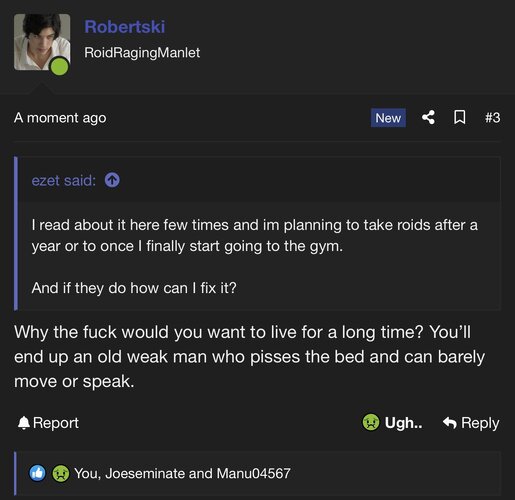Screen dimensions: 515x500
Task: Bookmark this post with the bookmark icon
Action: [460, 117]
